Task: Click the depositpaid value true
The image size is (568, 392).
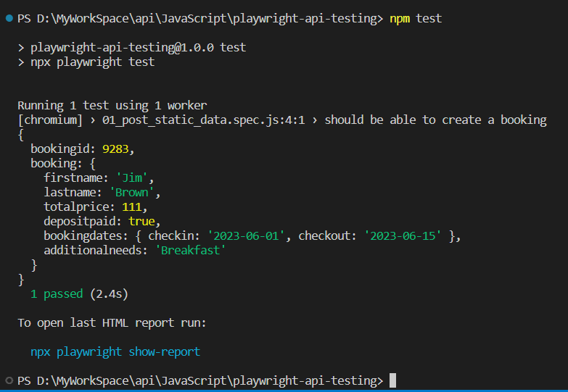Action: [x=141, y=221]
